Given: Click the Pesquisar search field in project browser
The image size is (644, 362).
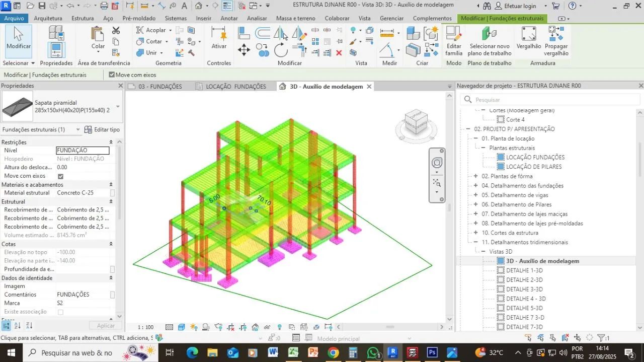Looking at the screenshot, I should click(550, 100).
